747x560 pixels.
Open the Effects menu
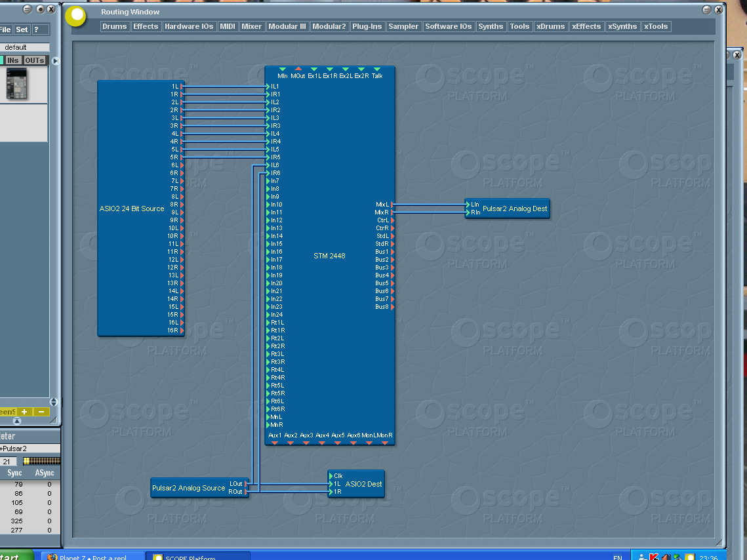(146, 26)
